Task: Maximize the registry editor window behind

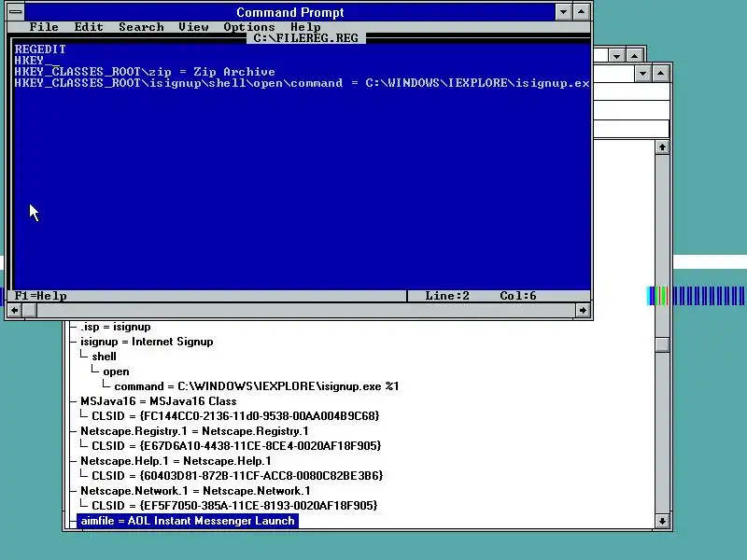Action: pyautogui.click(x=661, y=74)
